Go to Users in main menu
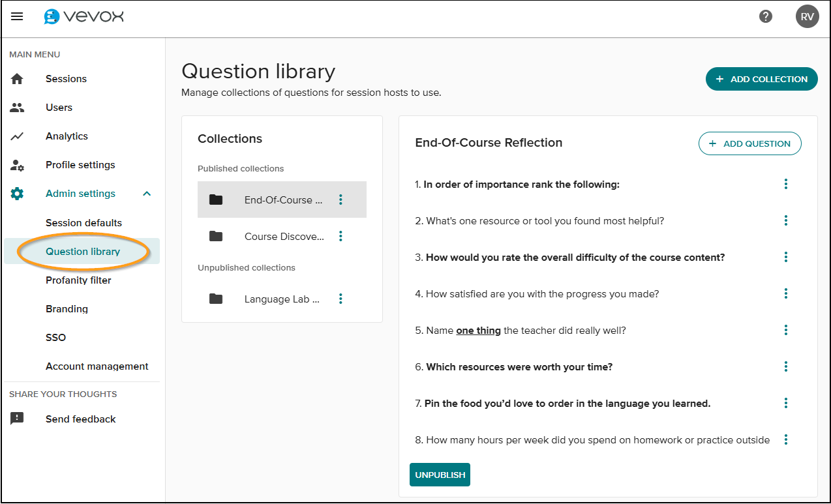This screenshot has width=831, height=504. pyautogui.click(x=59, y=108)
